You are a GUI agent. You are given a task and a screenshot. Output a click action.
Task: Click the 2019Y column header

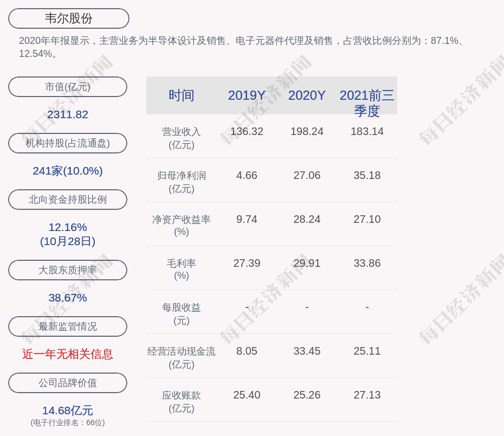click(x=247, y=95)
